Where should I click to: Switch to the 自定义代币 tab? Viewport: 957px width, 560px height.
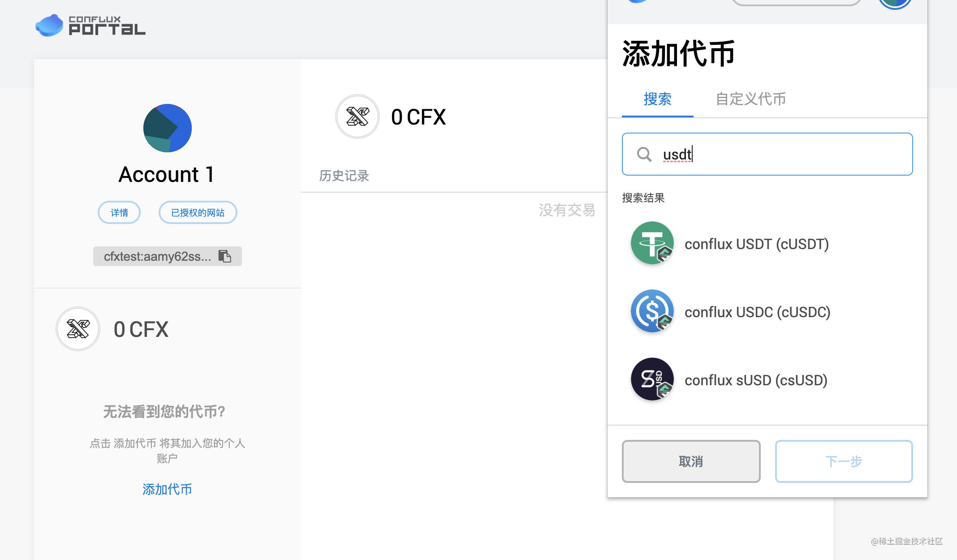(x=751, y=99)
